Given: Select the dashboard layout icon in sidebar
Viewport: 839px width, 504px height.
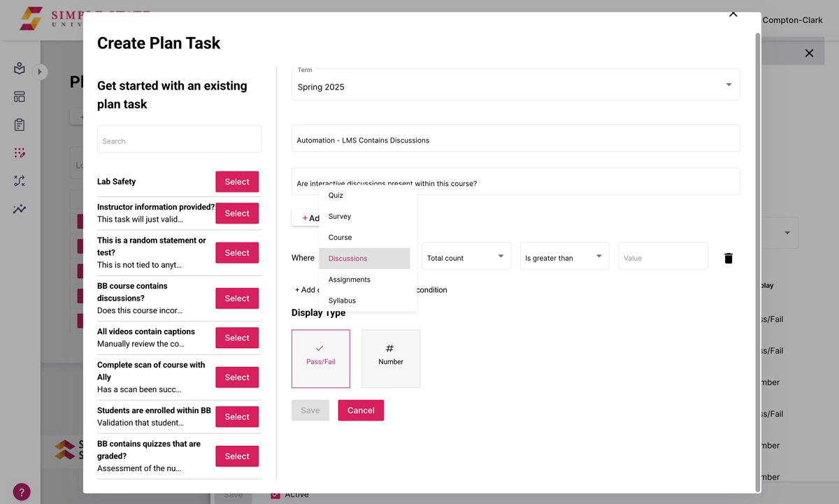Looking at the screenshot, I should coord(19,96).
